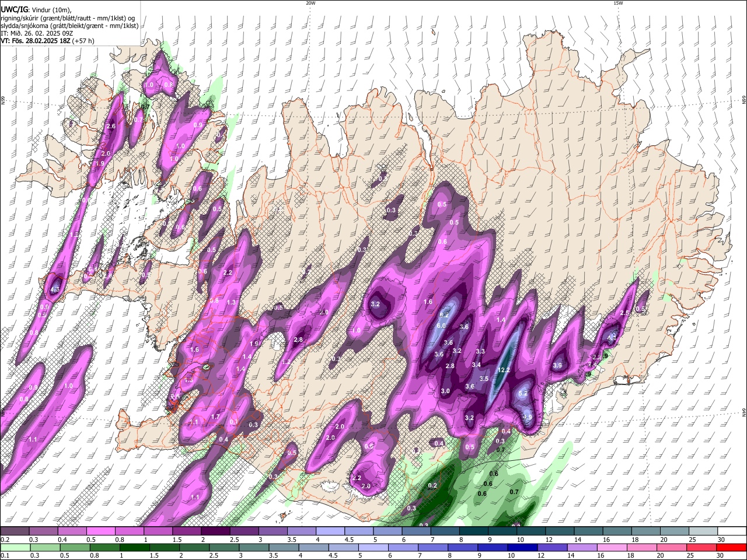This screenshot has height=560, width=747.
Task: Click the dusky plum swatch between 0.2 and 0.3
Action: point(15,531)
